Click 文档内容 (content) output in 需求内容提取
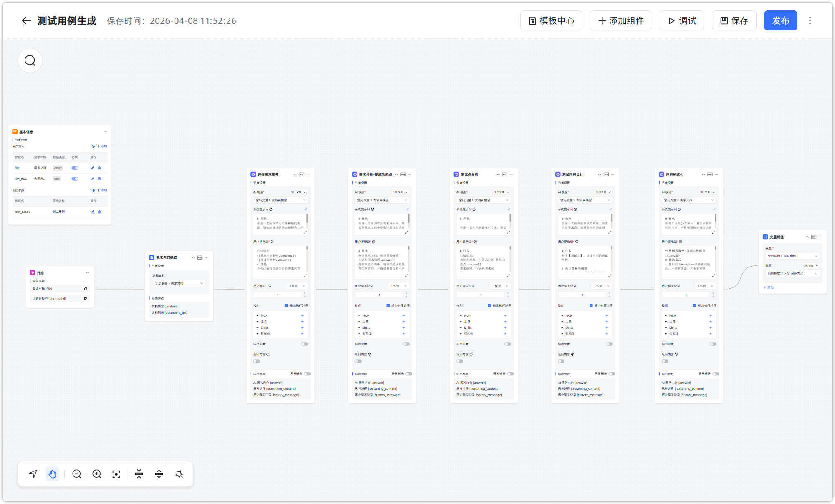Viewport: 835px width, 504px height. click(x=165, y=307)
